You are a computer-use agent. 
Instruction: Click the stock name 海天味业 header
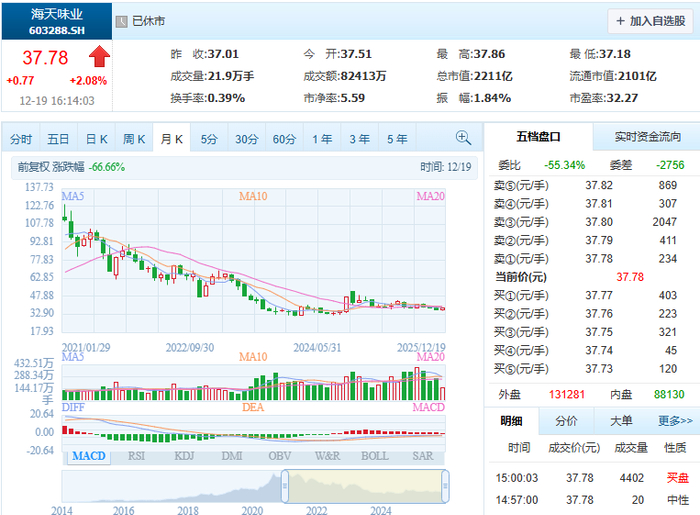(57, 14)
